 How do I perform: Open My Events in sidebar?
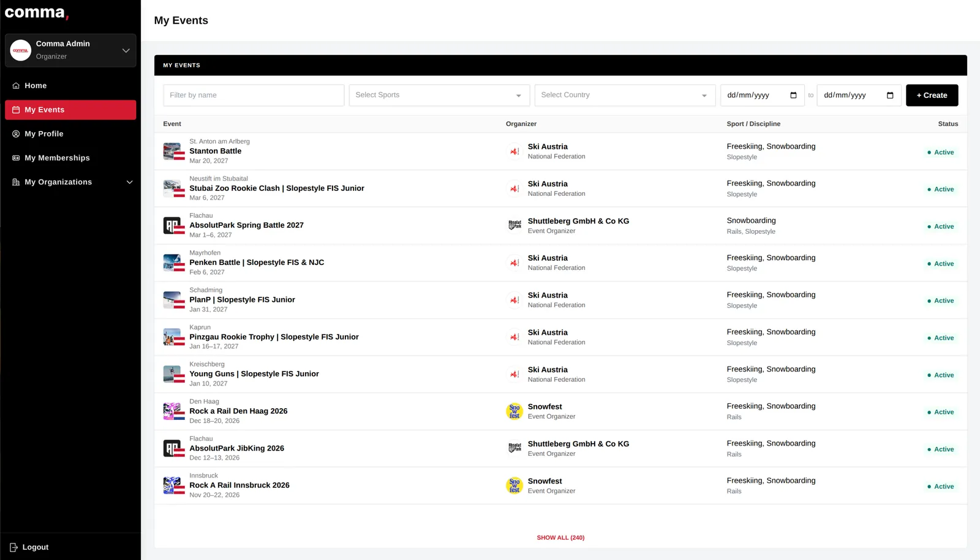coord(70,110)
